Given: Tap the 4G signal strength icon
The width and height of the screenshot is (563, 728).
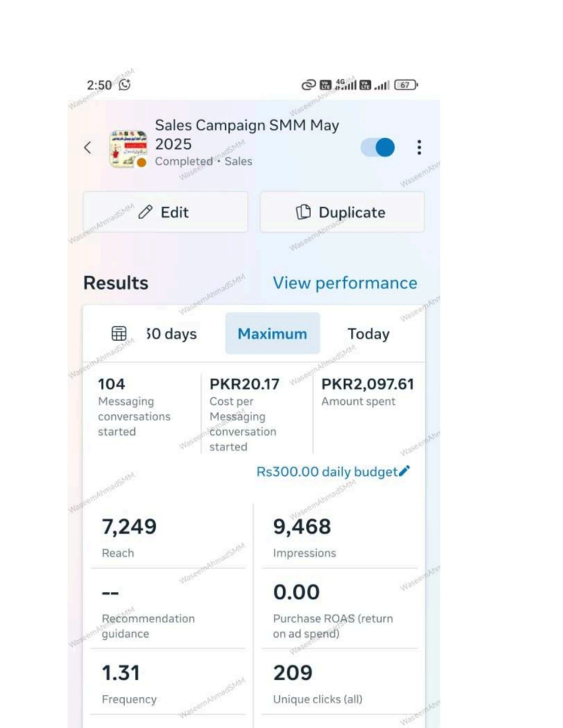Looking at the screenshot, I should click(346, 84).
